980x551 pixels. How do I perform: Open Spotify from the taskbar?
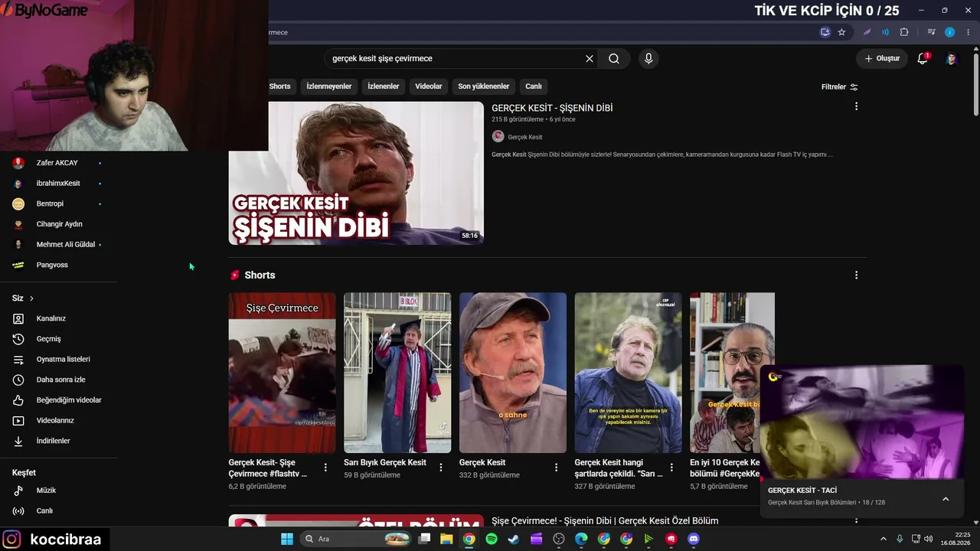click(x=492, y=539)
